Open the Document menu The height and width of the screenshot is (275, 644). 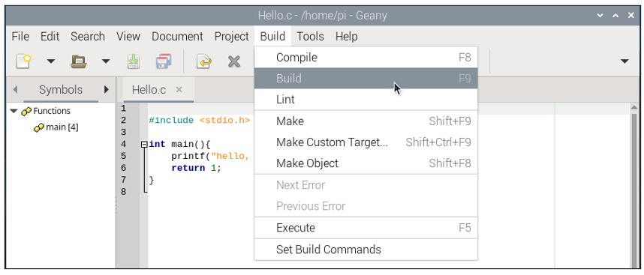(177, 37)
